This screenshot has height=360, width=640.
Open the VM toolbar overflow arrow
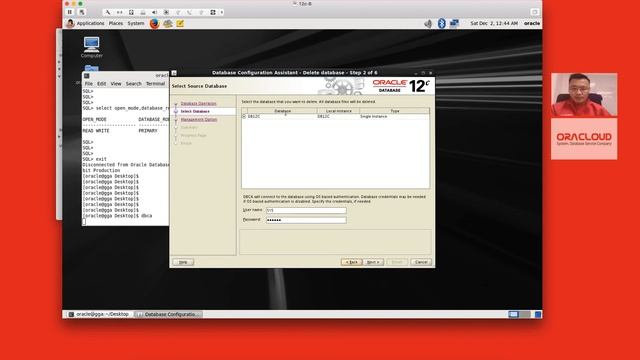[x=222, y=12]
